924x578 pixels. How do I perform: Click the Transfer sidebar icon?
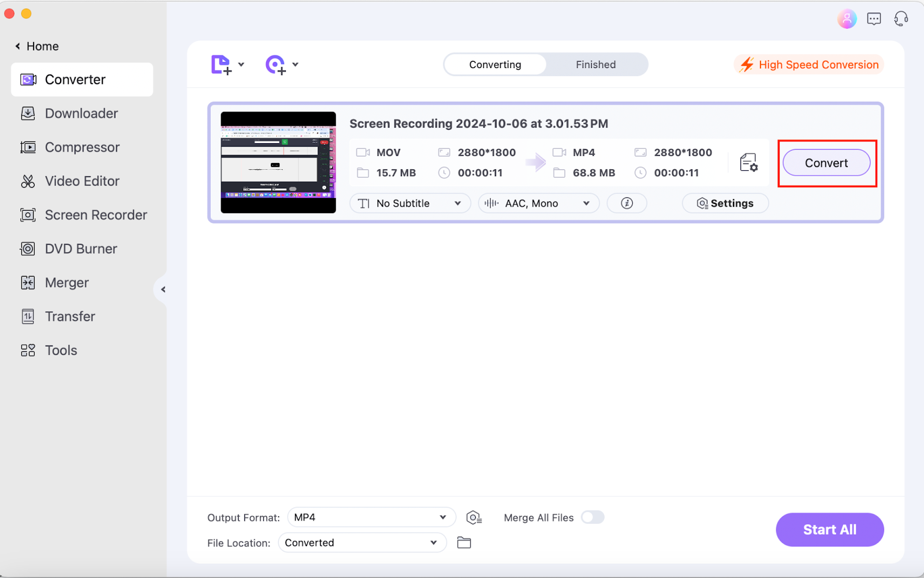pyautogui.click(x=28, y=316)
